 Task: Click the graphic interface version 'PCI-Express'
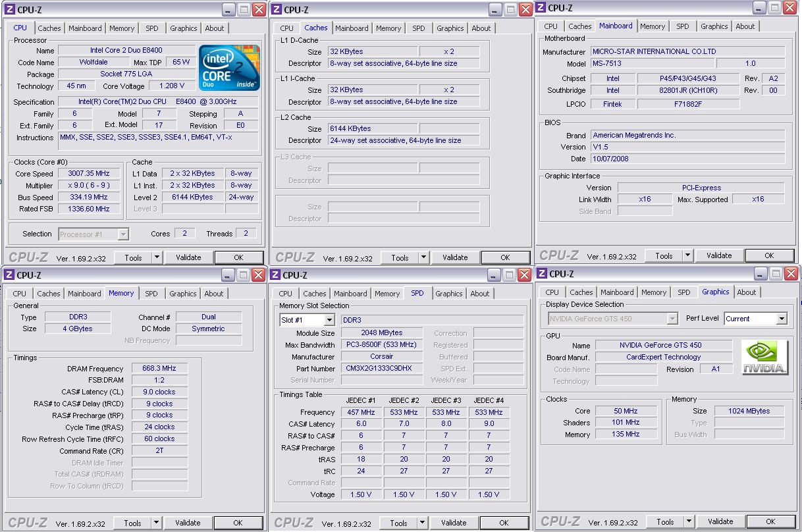pos(701,188)
